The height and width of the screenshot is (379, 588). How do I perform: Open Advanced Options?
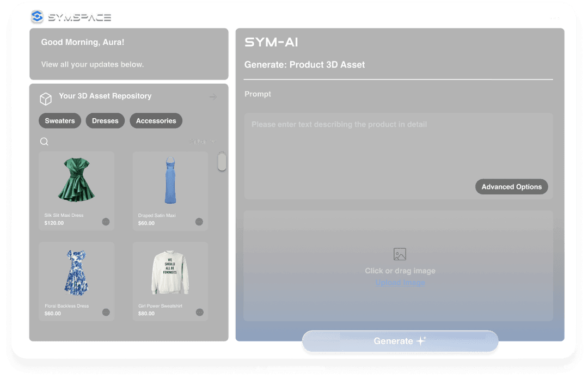(x=511, y=187)
